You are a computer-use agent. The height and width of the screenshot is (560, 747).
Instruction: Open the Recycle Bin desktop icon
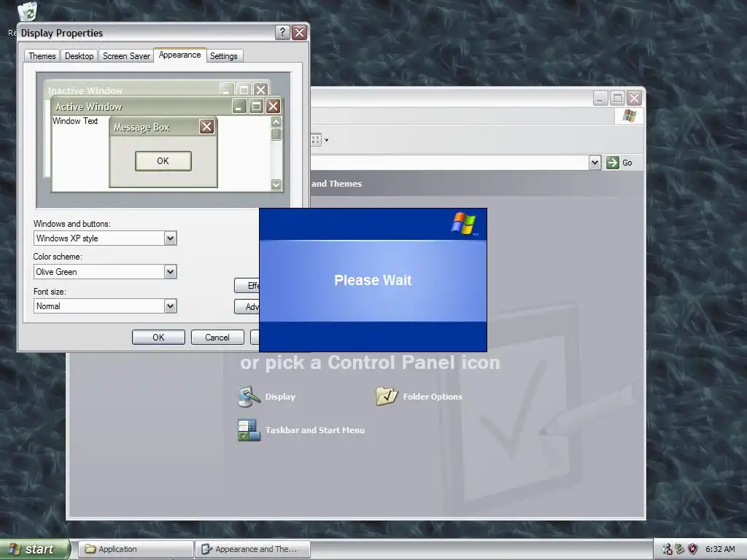pyautogui.click(x=27, y=12)
